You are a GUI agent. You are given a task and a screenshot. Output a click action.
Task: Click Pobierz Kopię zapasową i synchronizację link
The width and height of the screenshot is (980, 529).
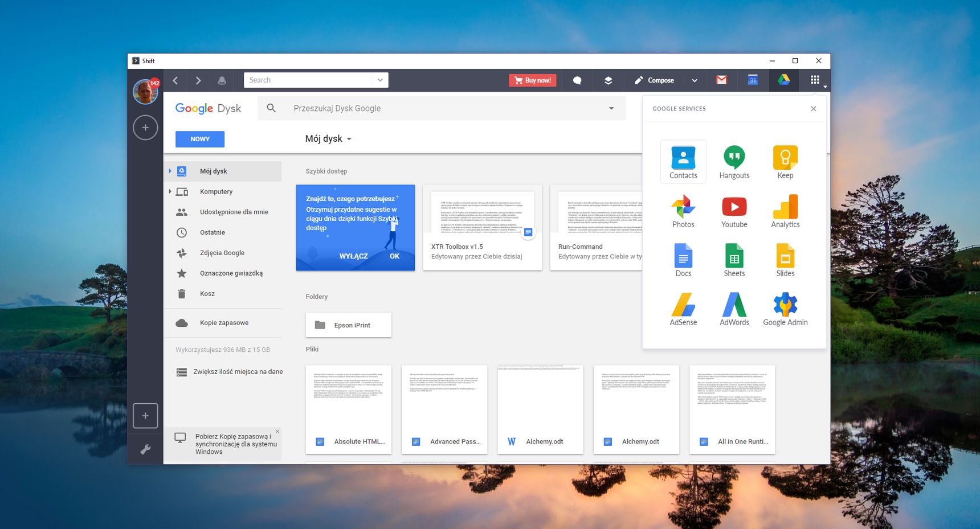(236, 444)
